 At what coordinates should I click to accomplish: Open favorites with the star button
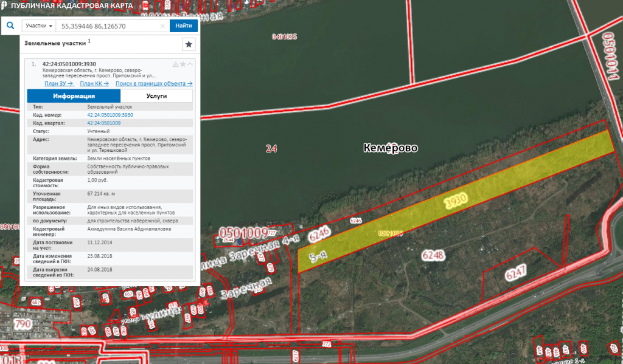pos(189,44)
